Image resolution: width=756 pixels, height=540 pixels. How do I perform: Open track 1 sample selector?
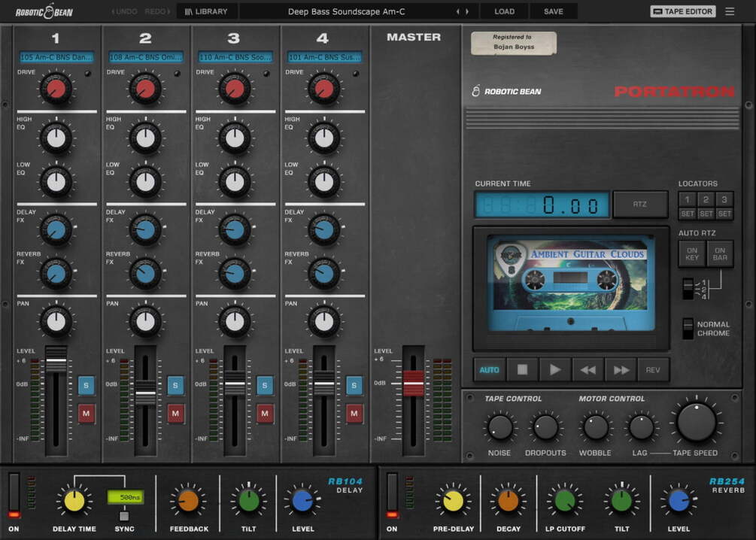[56, 57]
